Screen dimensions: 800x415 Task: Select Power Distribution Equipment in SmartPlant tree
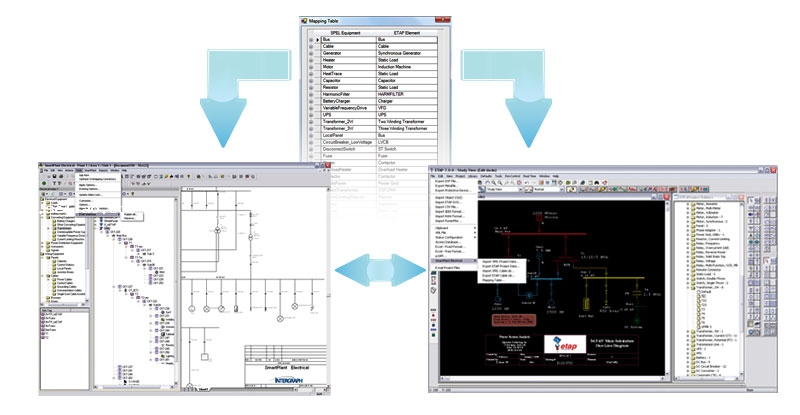(66, 243)
